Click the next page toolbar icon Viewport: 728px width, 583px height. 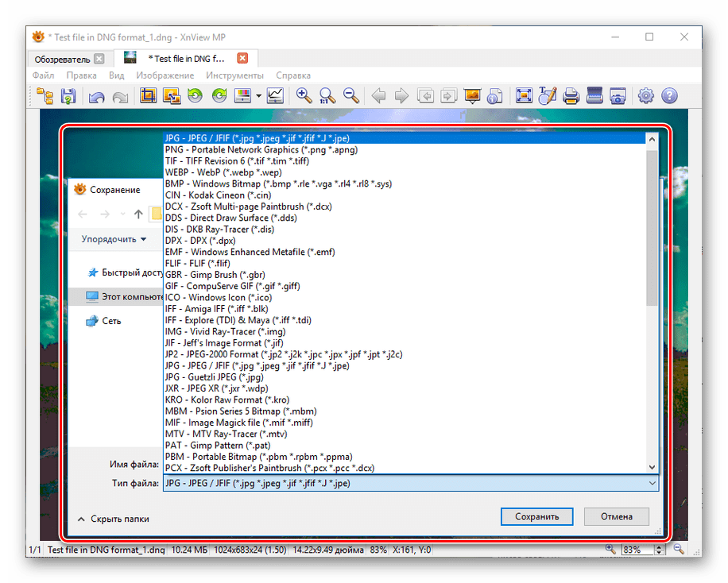click(448, 96)
